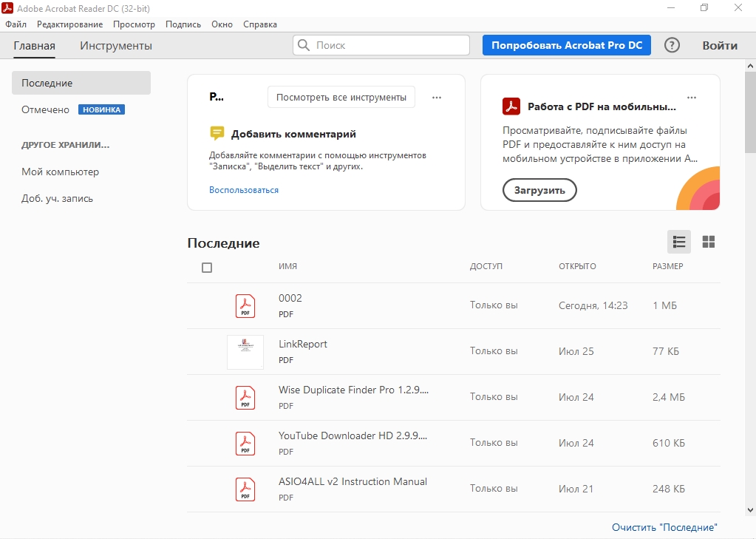
Task: Click the red Acrobat icon on mobile card
Action: click(511, 106)
